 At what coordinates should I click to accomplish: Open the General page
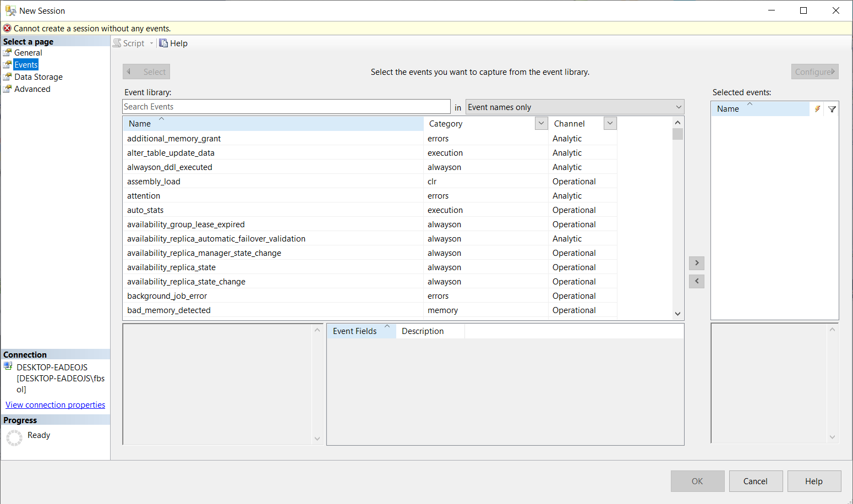28,53
